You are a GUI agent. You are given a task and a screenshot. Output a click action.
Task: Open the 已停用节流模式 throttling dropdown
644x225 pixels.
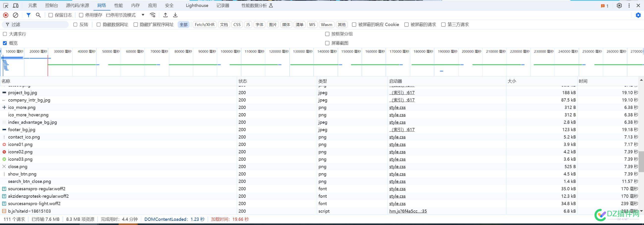pos(125,15)
